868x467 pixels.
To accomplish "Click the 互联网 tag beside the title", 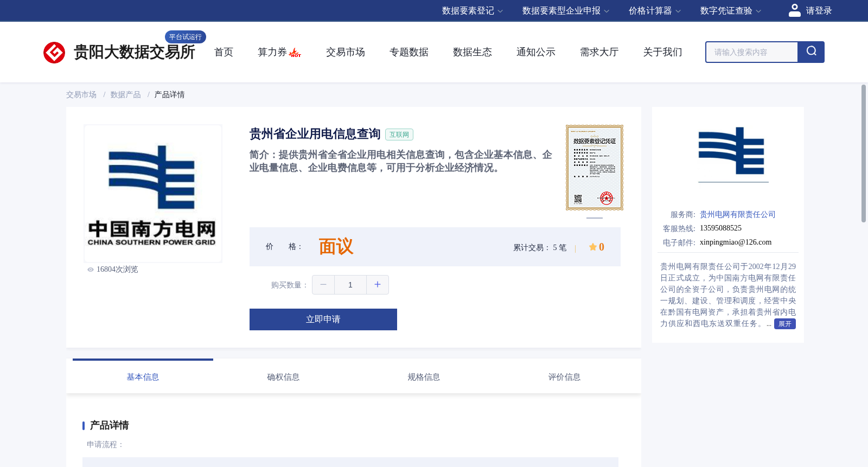I will pos(399,135).
